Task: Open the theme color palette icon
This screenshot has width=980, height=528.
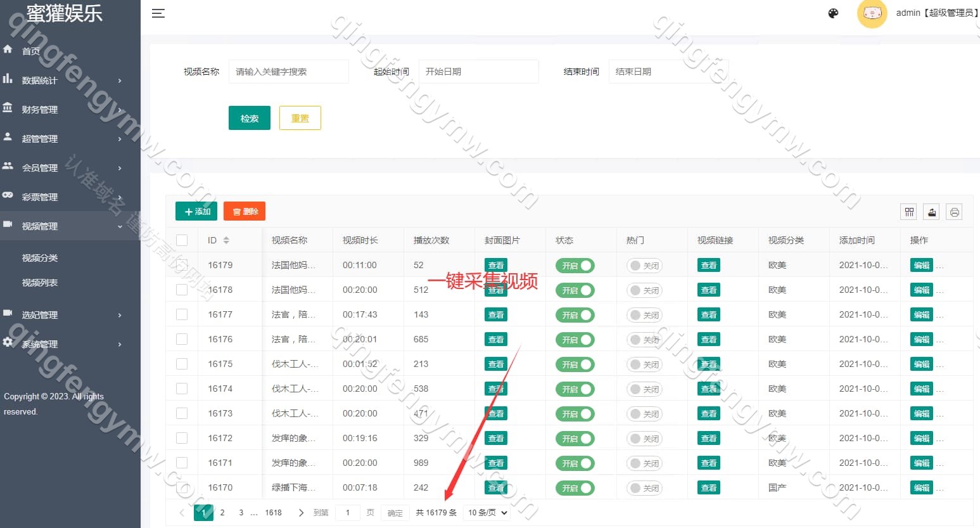Action: click(x=833, y=13)
